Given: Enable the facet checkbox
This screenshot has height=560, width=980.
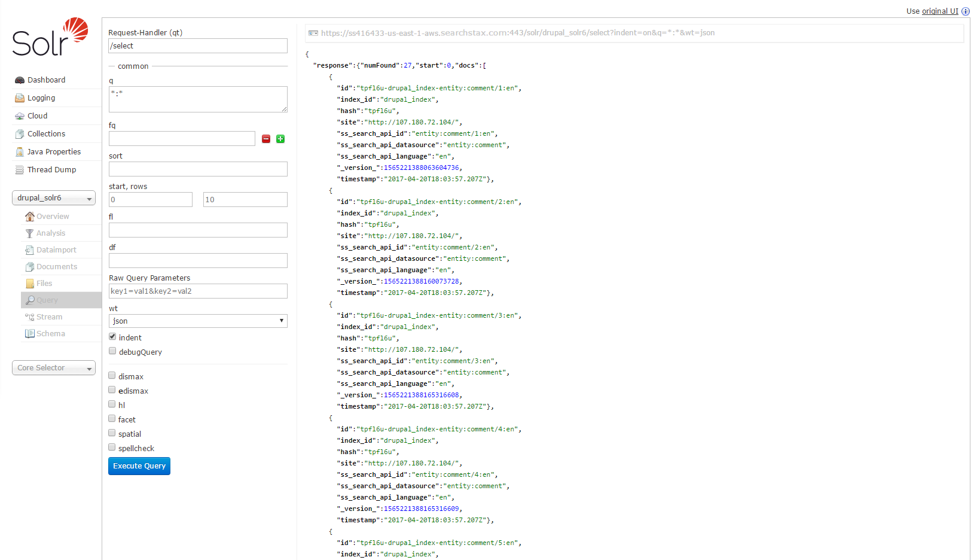Looking at the screenshot, I should pos(112,419).
